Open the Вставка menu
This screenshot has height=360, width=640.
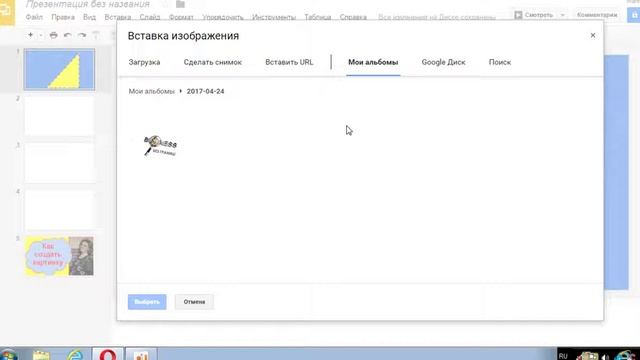[118, 17]
